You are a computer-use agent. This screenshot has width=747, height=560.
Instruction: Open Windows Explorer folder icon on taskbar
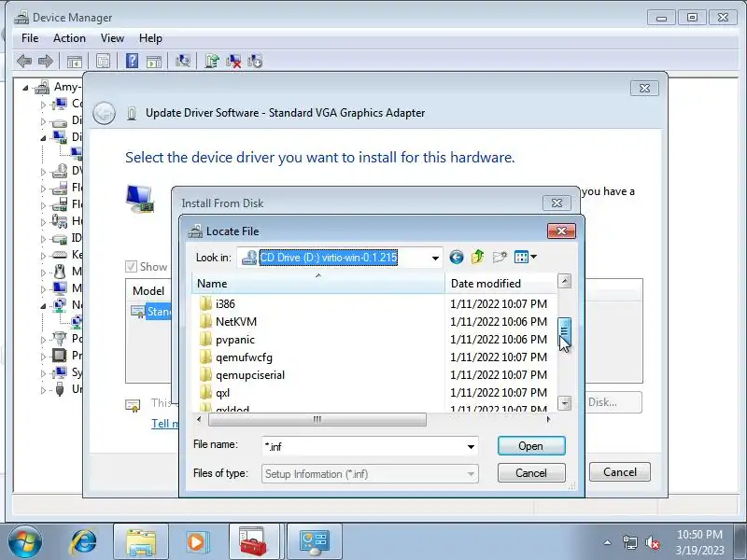click(141, 542)
